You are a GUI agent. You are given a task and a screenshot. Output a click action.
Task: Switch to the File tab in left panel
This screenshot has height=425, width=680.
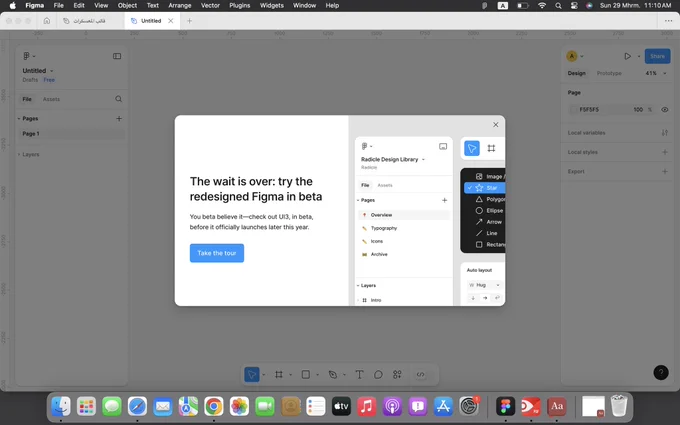(x=27, y=99)
